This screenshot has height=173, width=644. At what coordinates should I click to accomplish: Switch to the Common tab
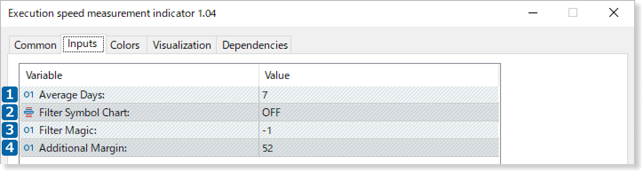pos(35,45)
